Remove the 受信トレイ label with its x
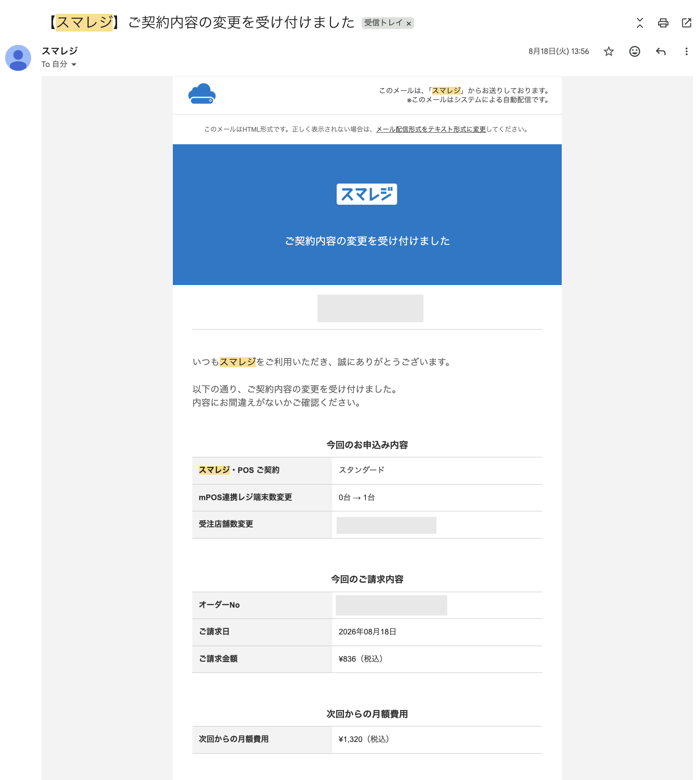700x780 pixels. 409,24
